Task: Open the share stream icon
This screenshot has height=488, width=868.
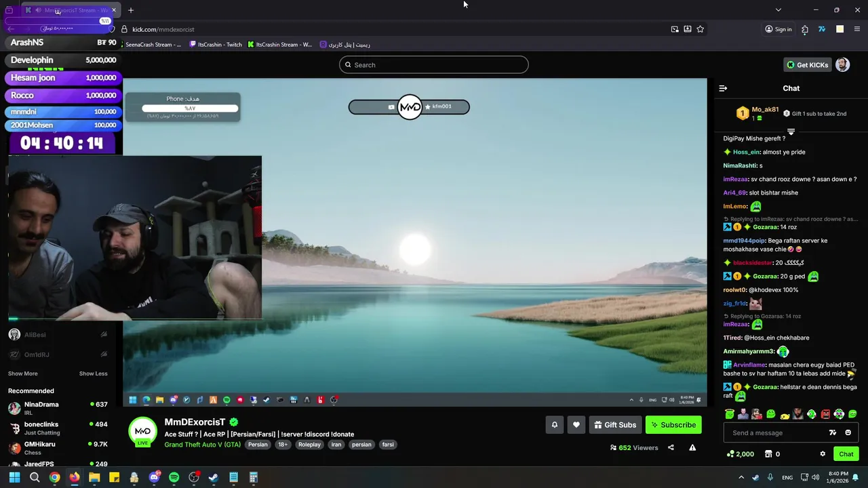Action: (671, 447)
